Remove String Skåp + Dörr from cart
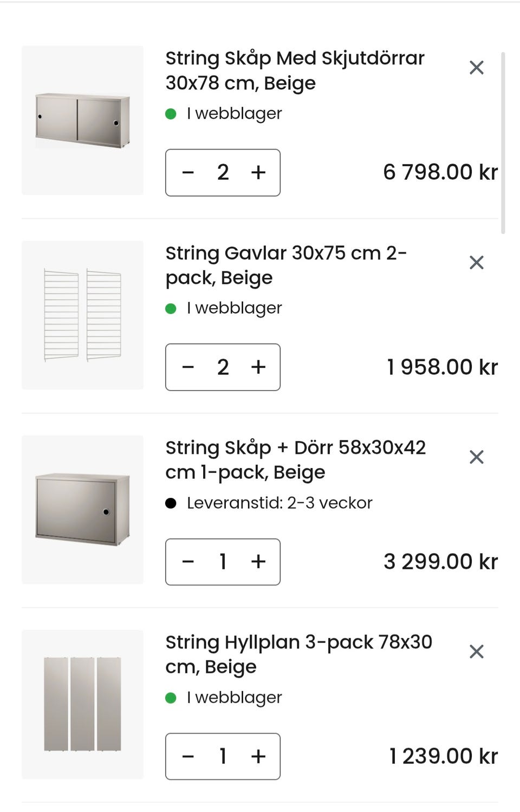Screen dimensions: 520x812 (476, 457)
